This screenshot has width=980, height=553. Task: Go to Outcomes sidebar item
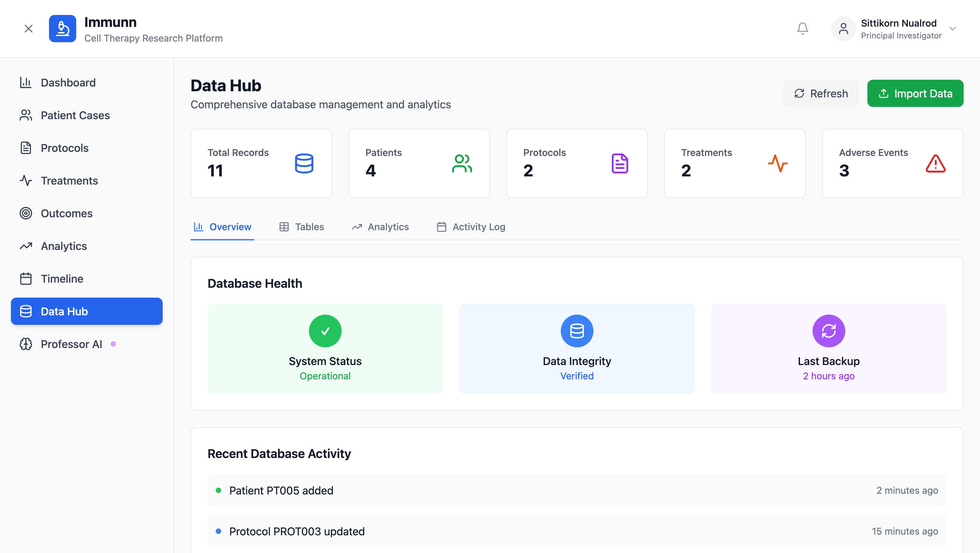pos(67,214)
